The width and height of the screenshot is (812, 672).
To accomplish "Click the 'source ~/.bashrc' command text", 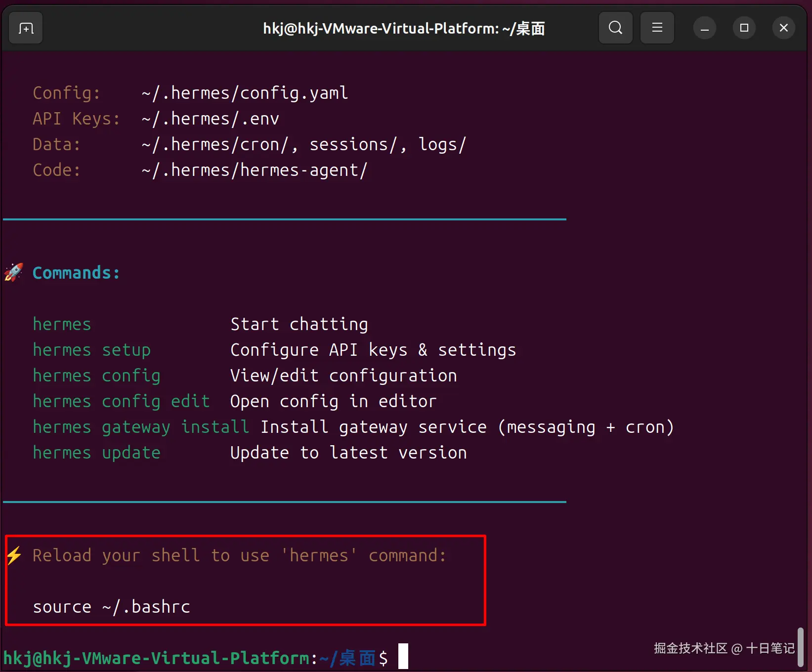I will click(x=111, y=607).
